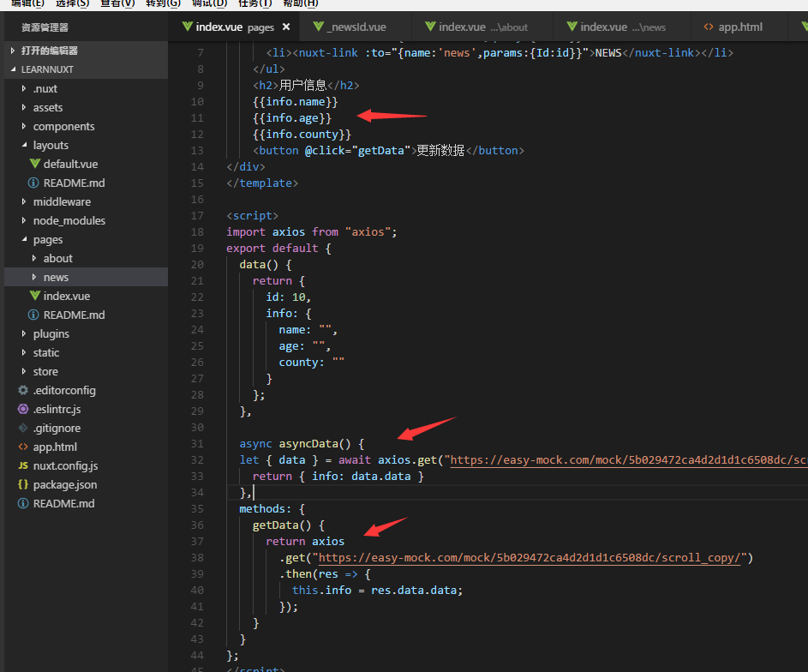
Task: Collapse the layouts folder
Action: click(x=24, y=146)
